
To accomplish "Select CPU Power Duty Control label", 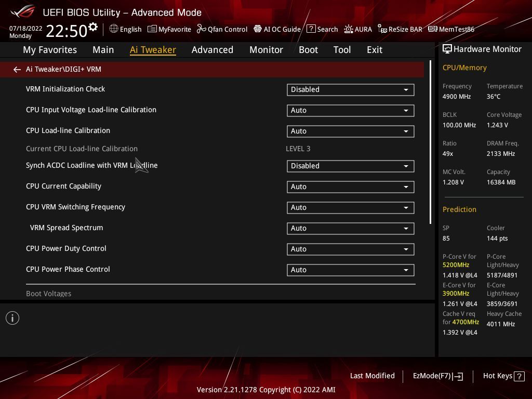I will tap(66, 248).
